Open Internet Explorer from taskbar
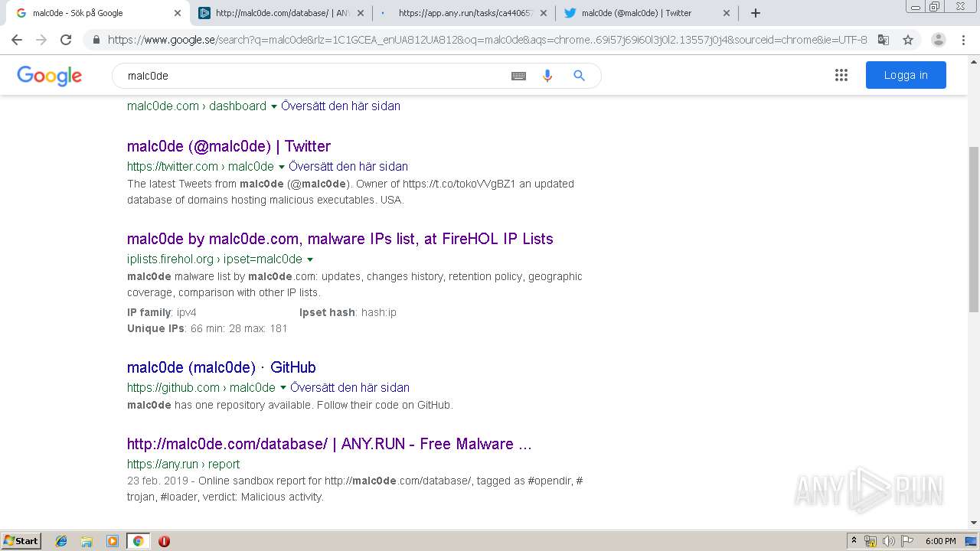This screenshot has height=551, width=980. coord(61,541)
